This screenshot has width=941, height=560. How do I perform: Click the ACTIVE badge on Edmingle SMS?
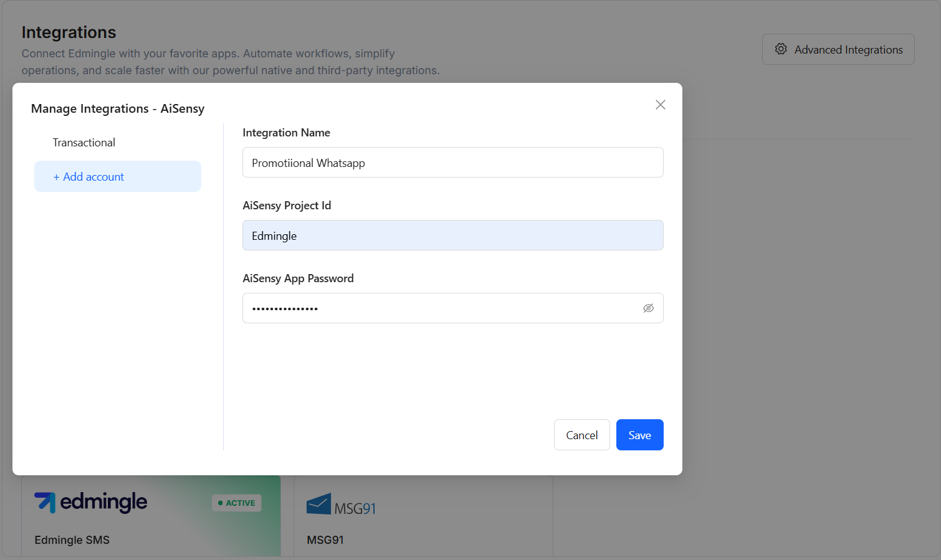point(237,503)
